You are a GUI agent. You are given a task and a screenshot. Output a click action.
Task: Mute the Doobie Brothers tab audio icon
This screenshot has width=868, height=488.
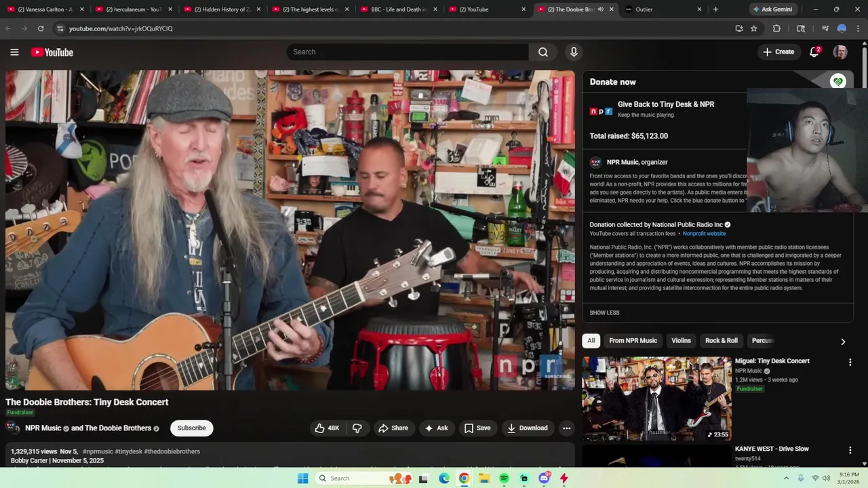pyautogui.click(x=600, y=9)
